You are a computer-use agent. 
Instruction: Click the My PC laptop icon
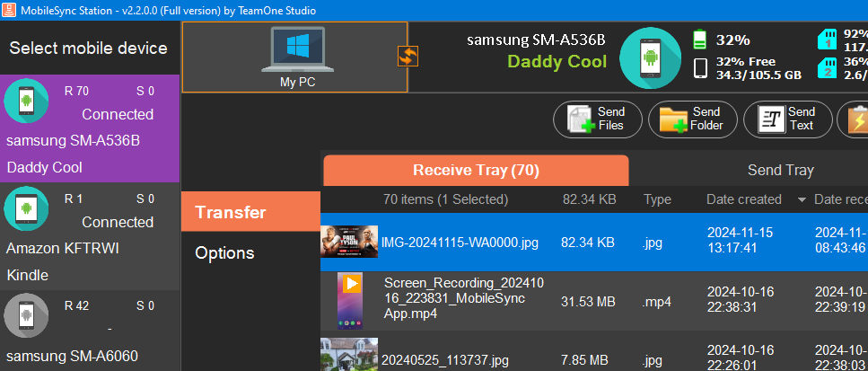(298, 49)
